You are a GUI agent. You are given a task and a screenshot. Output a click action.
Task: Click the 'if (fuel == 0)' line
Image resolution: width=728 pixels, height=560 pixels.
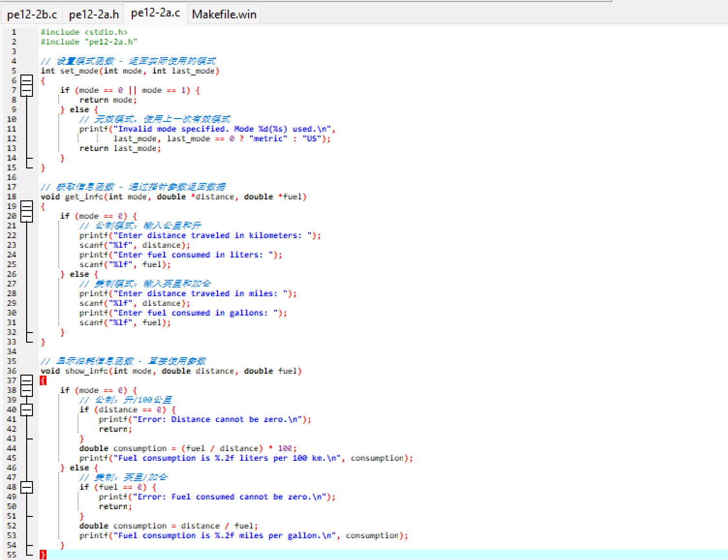click(118, 487)
